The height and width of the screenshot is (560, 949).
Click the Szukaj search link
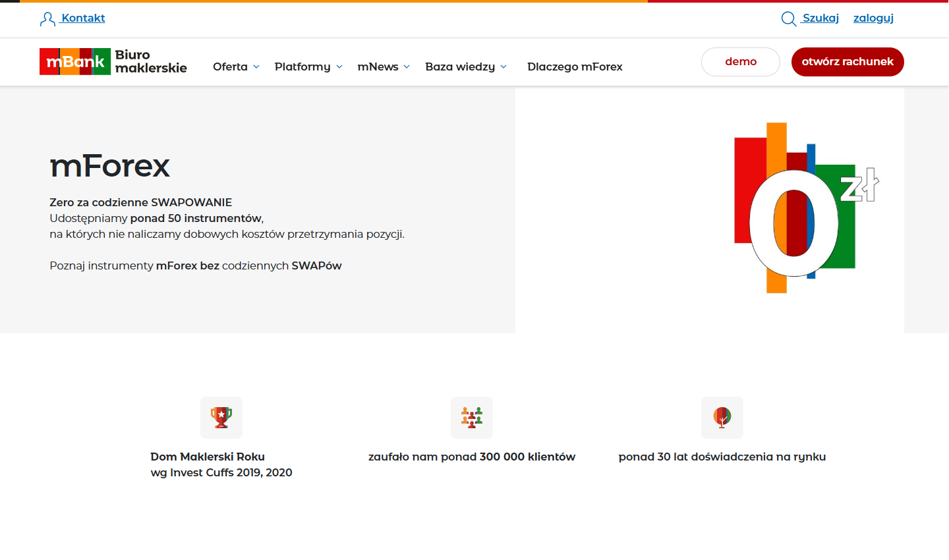click(820, 18)
